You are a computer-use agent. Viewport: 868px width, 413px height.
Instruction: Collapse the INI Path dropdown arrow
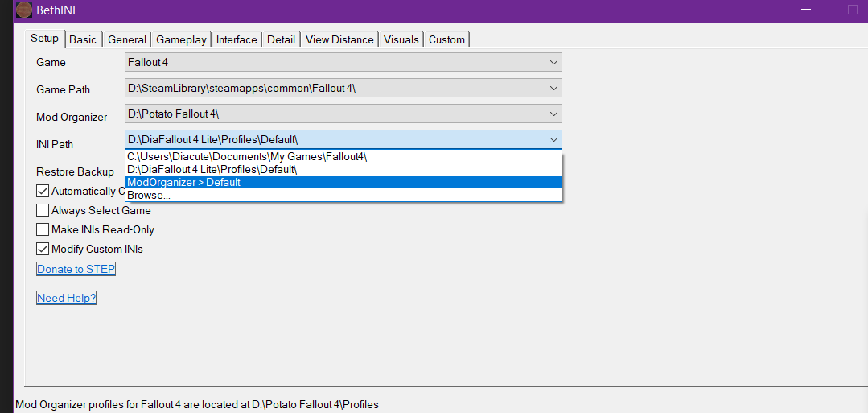click(x=553, y=139)
